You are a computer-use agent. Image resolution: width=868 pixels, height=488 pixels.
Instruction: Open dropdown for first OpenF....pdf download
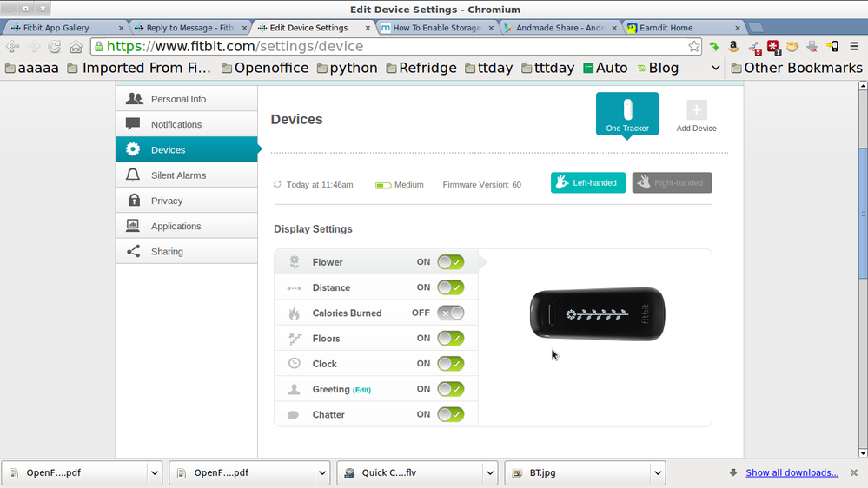(155, 473)
